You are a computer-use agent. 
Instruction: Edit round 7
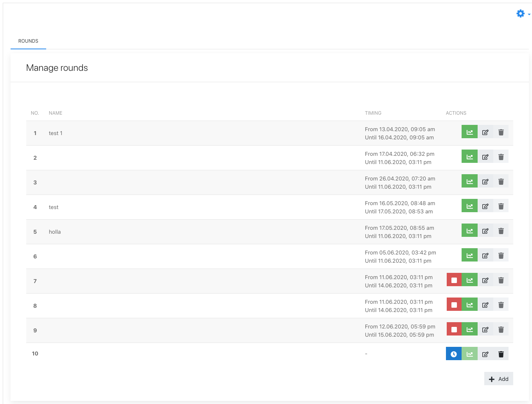point(485,280)
